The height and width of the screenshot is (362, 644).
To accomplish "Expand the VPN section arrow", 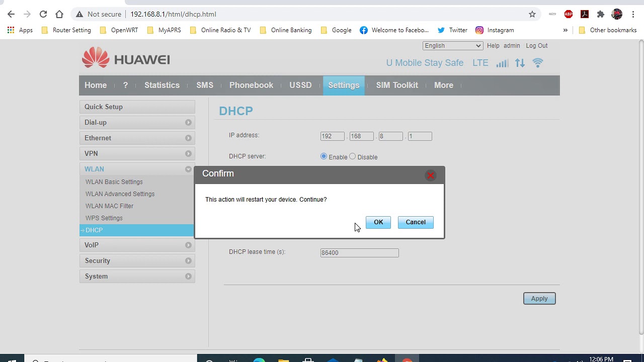I will [188, 154].
